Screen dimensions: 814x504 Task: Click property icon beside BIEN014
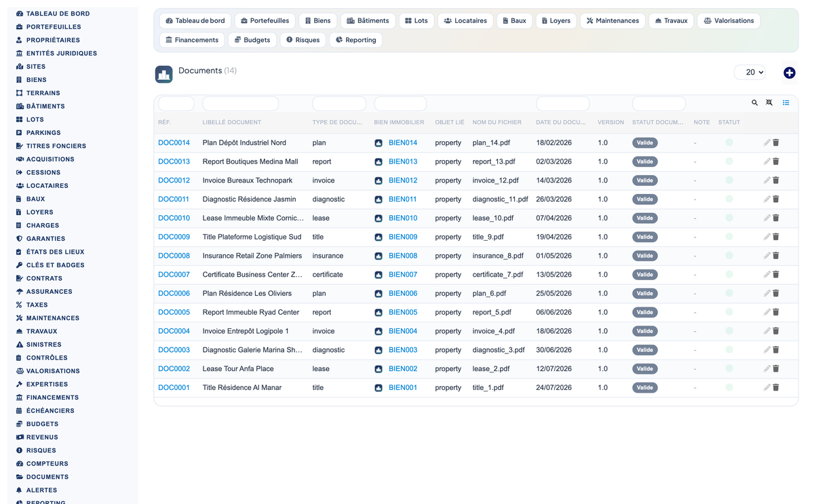coord(379,143)
